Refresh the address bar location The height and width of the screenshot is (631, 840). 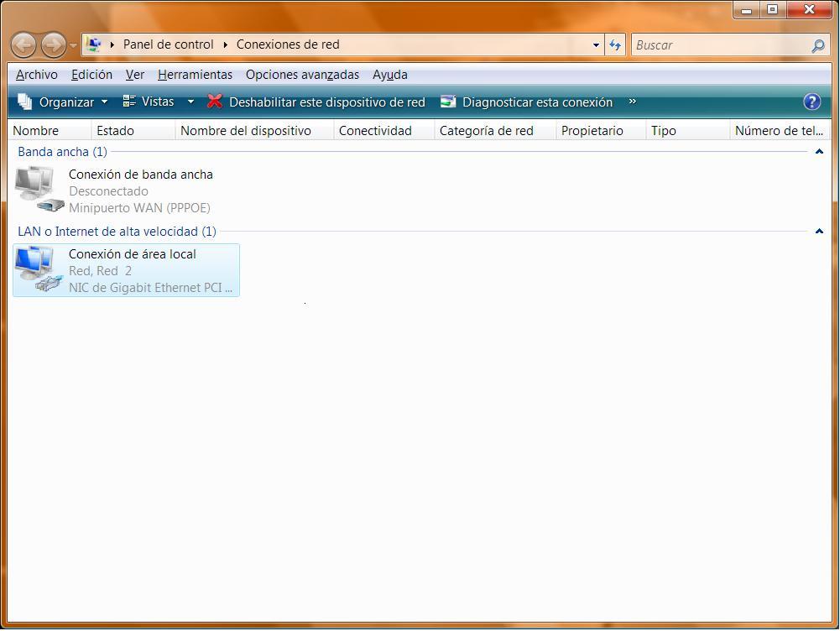[615, 45]
